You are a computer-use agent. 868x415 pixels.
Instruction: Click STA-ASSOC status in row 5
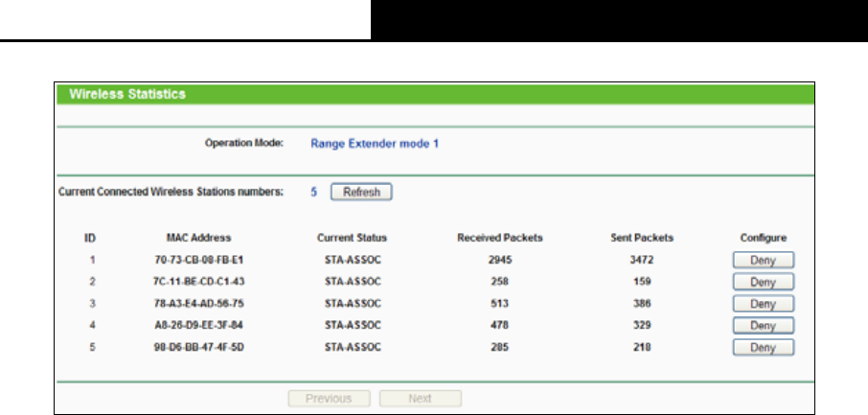[353, 347]
